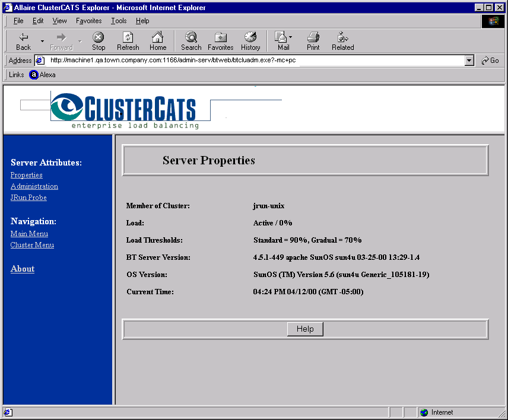The height and width of the screenshot is (420, 508).
Task: Show Related links toolbar icon
Action: pos(342,37)
